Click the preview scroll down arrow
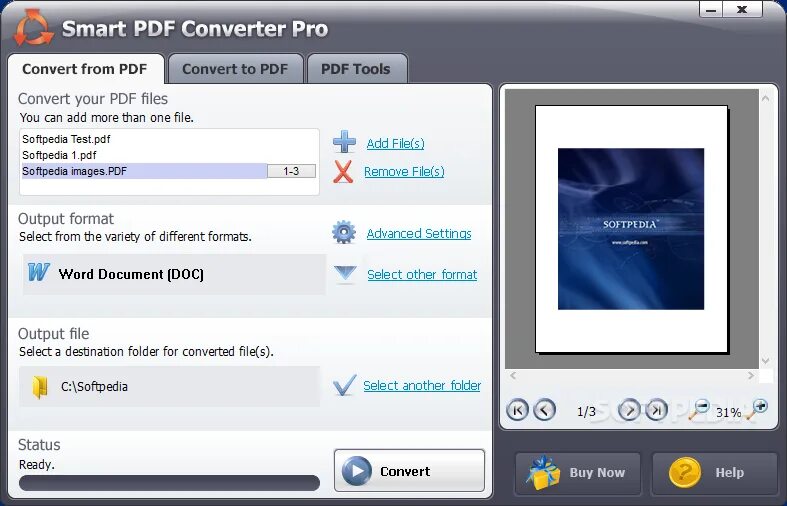Screen dimensions: 787x506 [765, 360]
